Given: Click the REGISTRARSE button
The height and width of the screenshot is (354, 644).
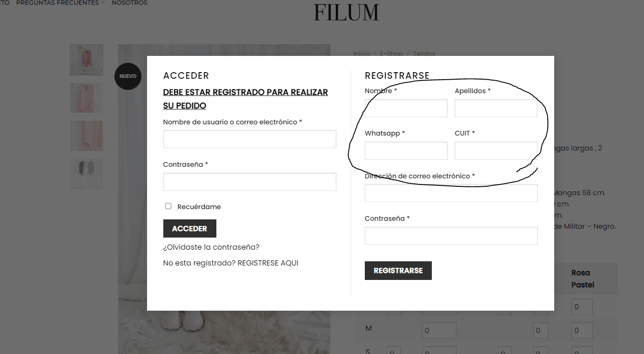Looking at the screenshot, I should point(398,270).
